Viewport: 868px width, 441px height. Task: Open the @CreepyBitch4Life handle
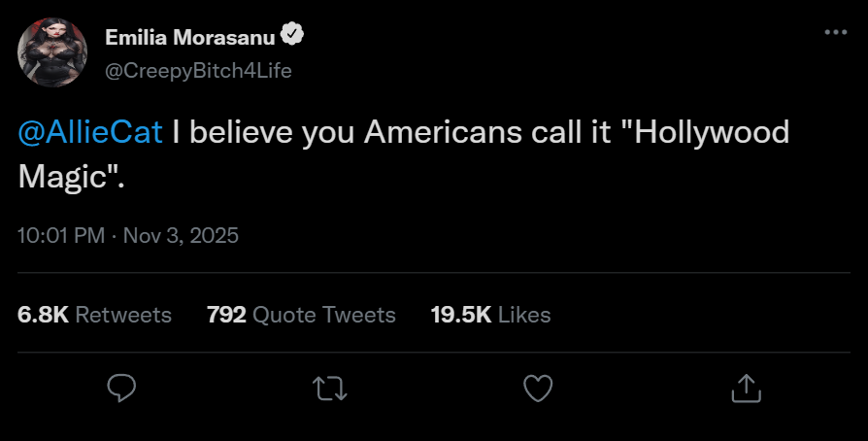[x=198, y=71]
